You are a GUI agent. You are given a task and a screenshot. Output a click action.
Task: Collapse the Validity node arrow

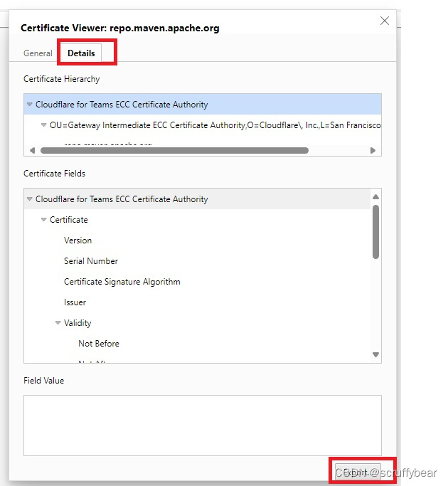58,323
